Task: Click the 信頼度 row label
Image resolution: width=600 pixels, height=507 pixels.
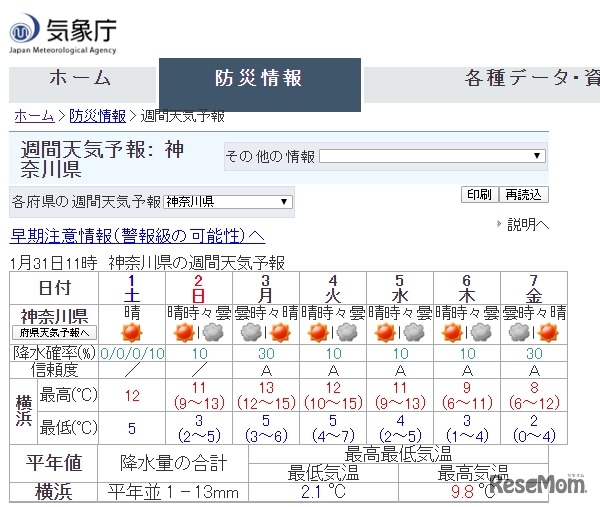Action: 54,370
